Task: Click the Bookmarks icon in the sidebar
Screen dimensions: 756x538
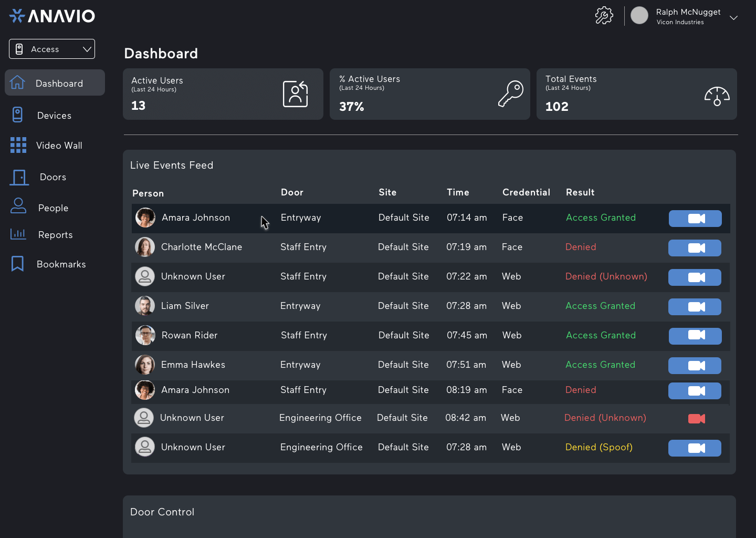Action: pos(17,264)
